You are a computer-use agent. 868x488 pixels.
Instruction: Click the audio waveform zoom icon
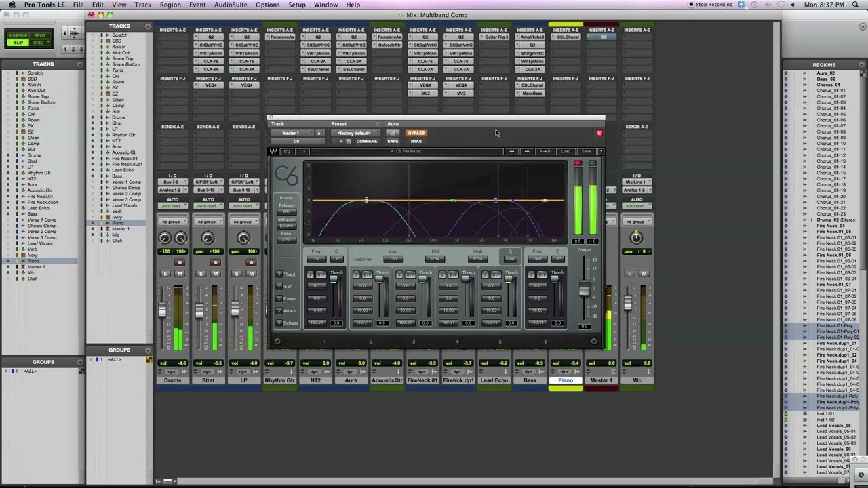point(73,33)
